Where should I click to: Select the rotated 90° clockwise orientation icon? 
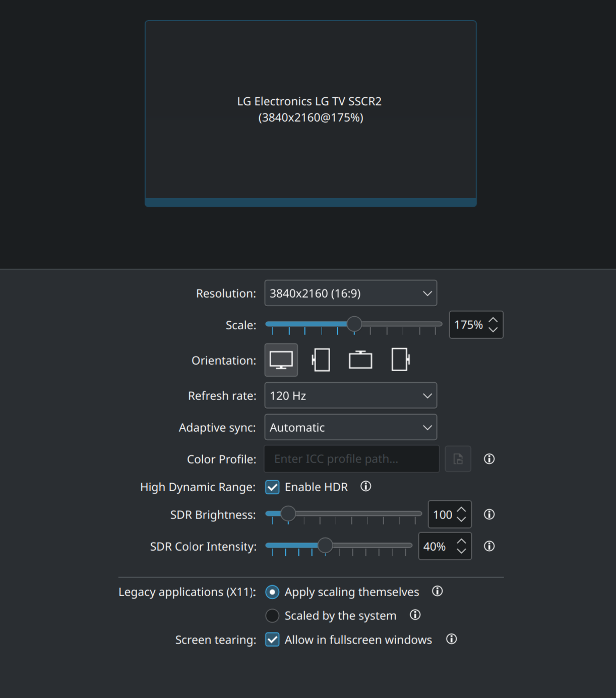pyautogui.click(x=321, y=360)
